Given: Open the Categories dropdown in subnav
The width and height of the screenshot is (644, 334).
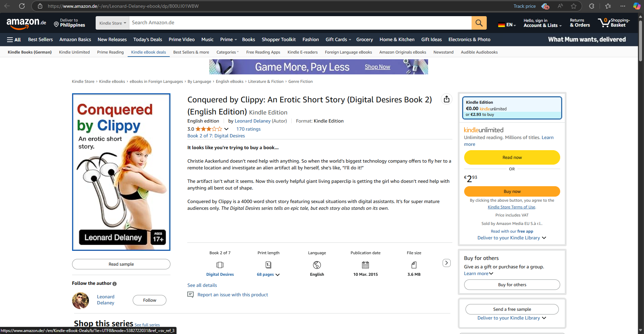Looking at the screenshot, I should pyautogui.click(x=228, y=52).
